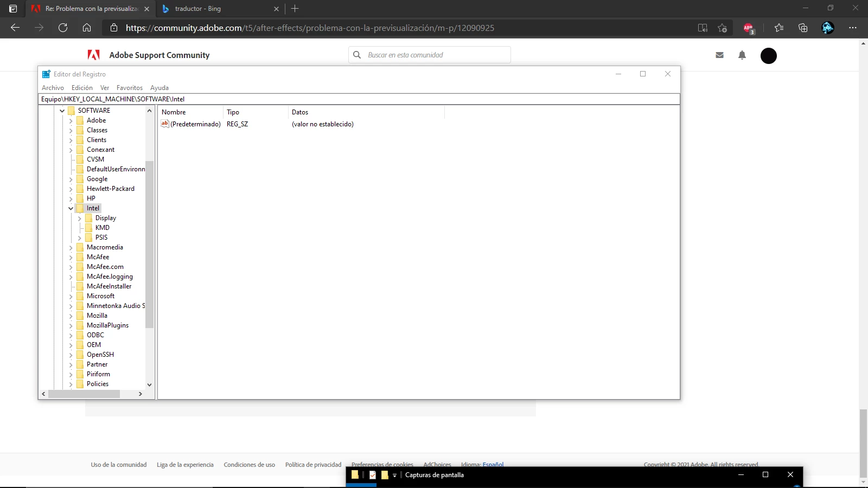Viewport: 868px width, 488px height.
Task: Select the Hewlett-Packard key
Action: point(111,189)
